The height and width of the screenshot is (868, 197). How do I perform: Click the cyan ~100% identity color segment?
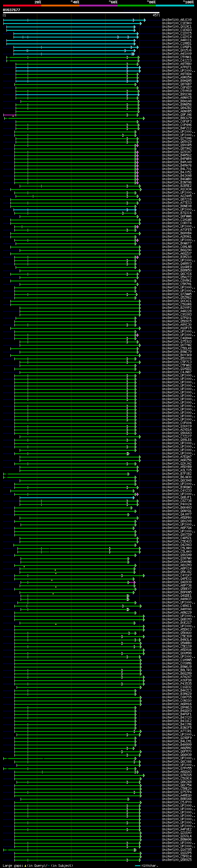pos(175,6)
